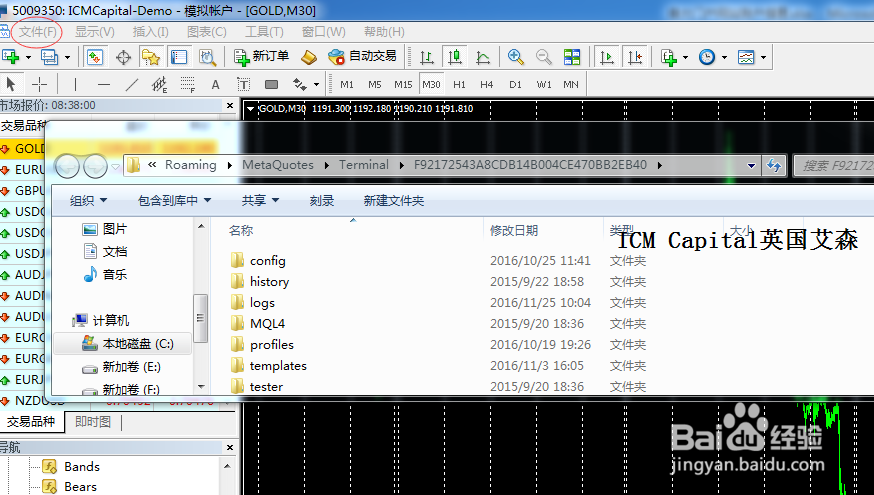Viewport: 874px width, 495px height.
Task: Open the 包含到库中 dropdown
Action: point(174,201)
